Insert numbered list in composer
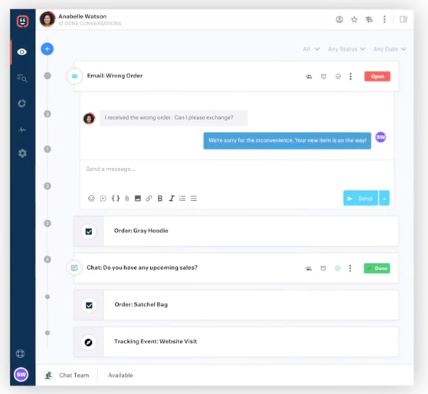The height and width of the screenshot is (394, 428). [182, 198]
